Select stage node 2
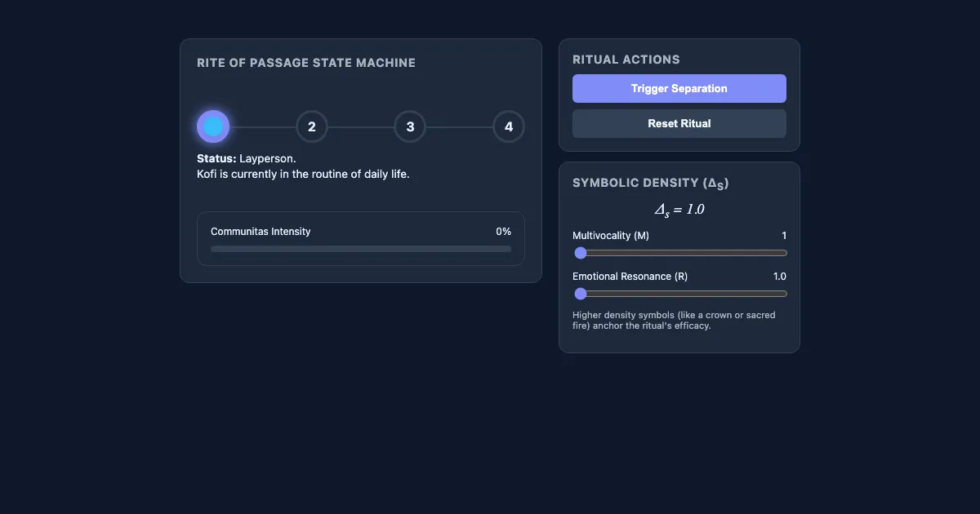This screenshot has height=514, width=980. tap(312, 126)
